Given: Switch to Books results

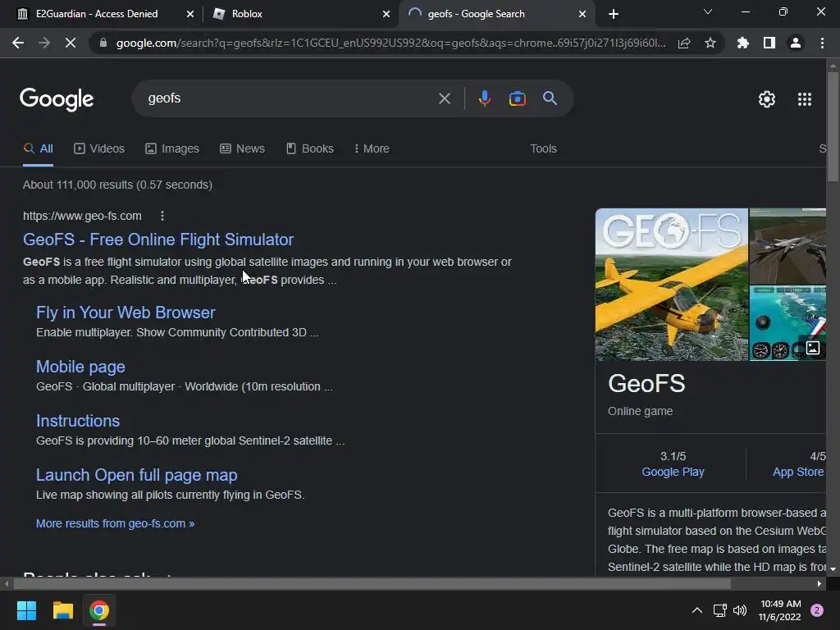Looking at the screenshot, I should coord(309,149).
